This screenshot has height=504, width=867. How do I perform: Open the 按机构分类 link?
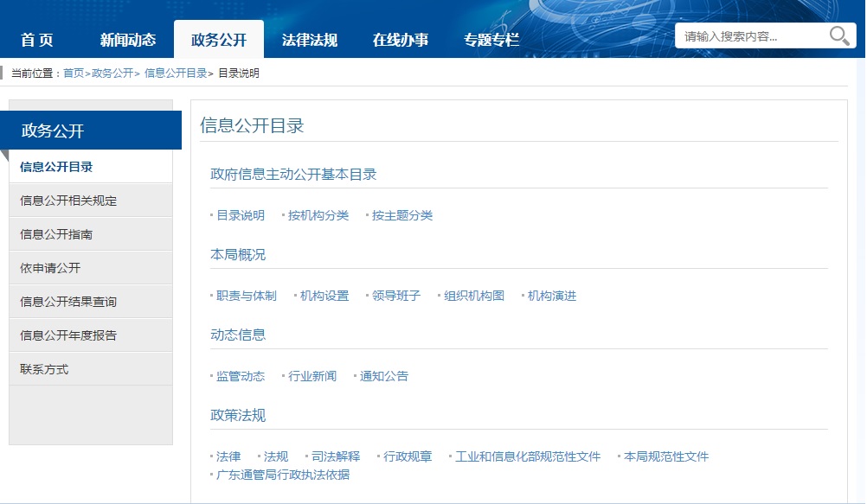coord(318,215)
